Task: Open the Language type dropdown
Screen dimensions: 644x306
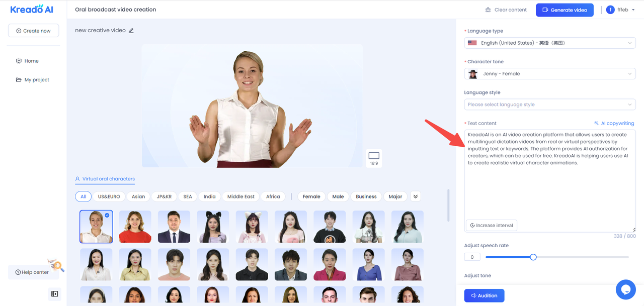Action: 550,43
